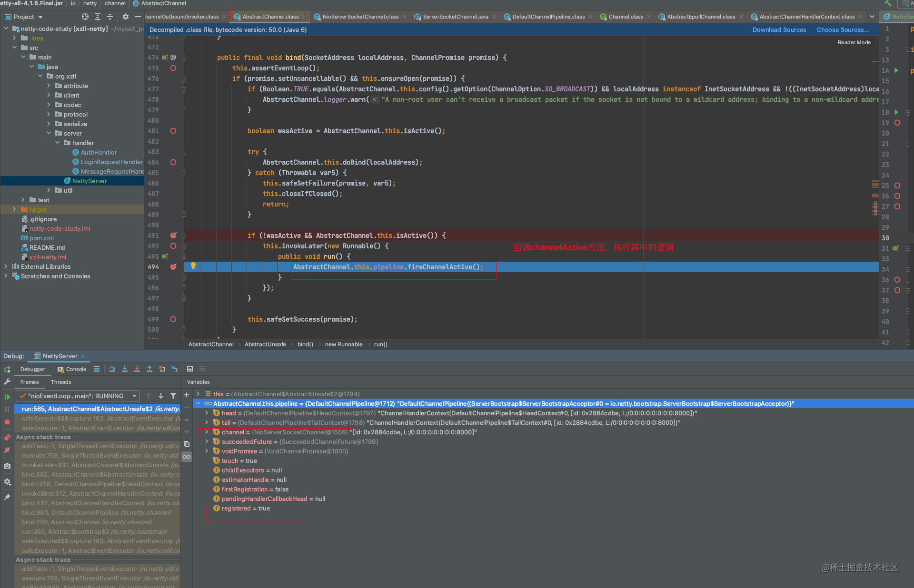Image resolution: width=914 pixels, height=588 pixels.
Task: Expand the External Libraries tree node
Action: coord(6,266)
